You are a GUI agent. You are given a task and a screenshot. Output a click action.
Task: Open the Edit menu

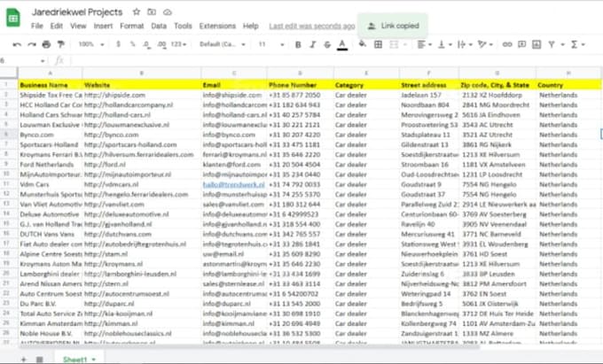click(56, 26)
